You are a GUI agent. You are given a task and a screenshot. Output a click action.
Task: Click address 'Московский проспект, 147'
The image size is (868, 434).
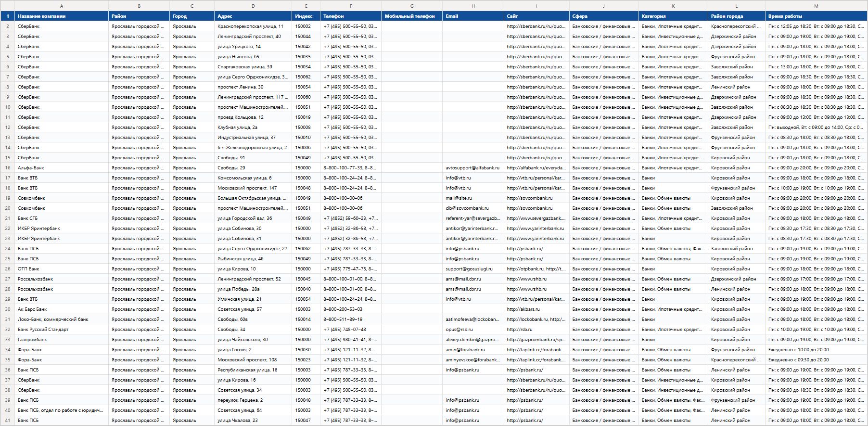pos(253,188)
